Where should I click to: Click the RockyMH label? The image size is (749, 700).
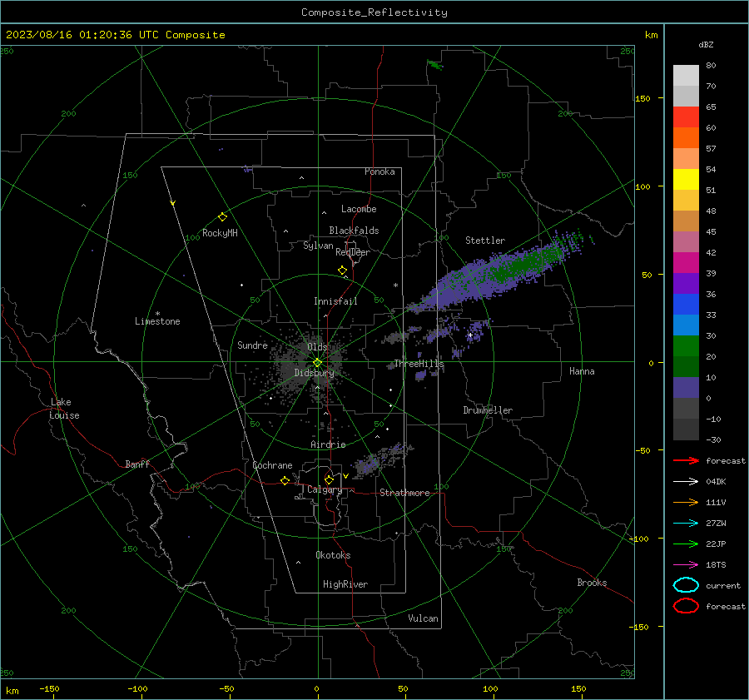[220, 233]
